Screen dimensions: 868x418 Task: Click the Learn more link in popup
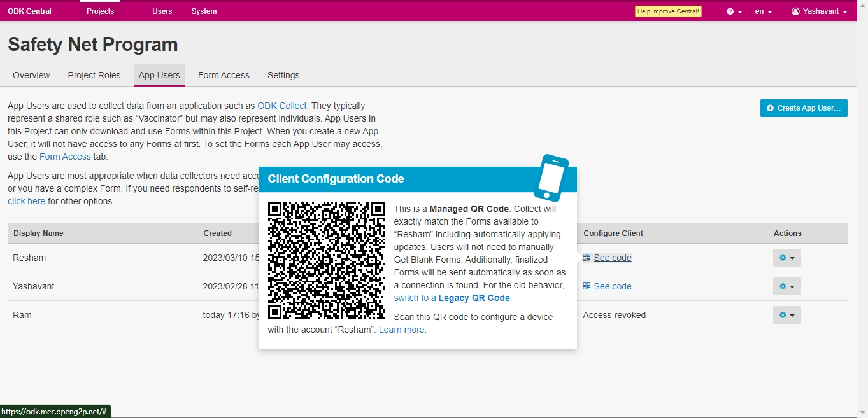pyautogui.click(x=402, y=330)
